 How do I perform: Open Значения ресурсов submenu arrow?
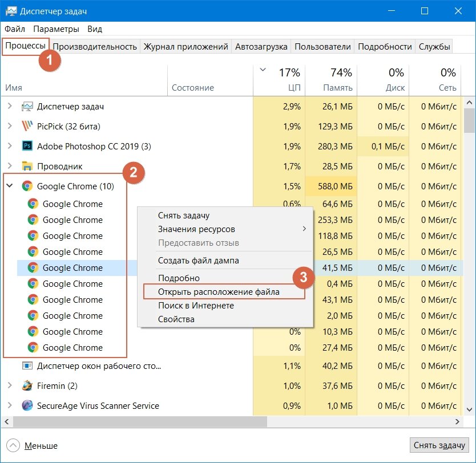point(304,229)
